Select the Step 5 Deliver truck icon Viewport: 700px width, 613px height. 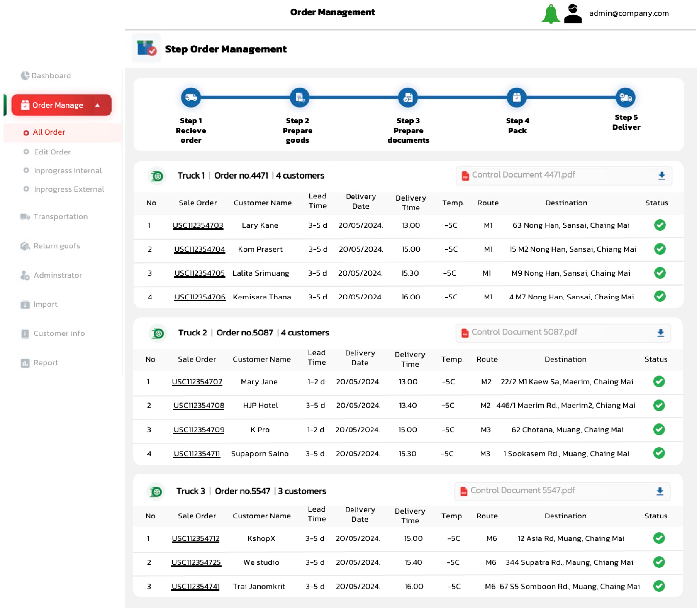point(625,97)
